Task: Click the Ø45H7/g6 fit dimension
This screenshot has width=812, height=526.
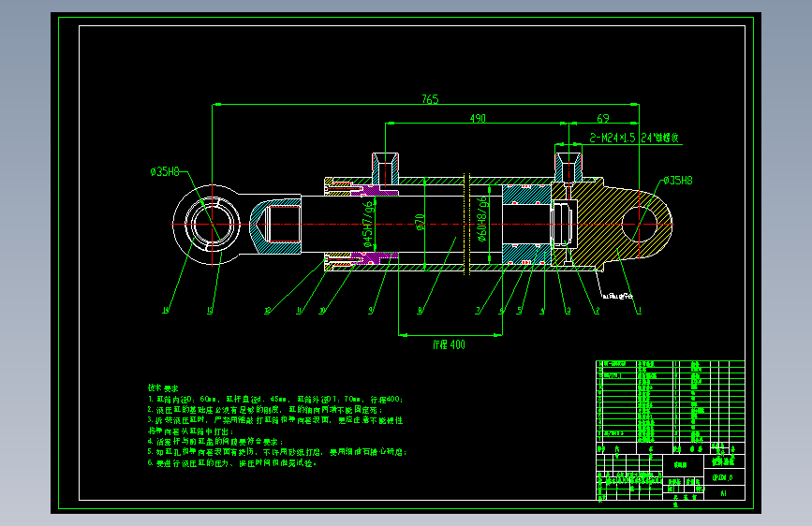Action: pos(368,226)
